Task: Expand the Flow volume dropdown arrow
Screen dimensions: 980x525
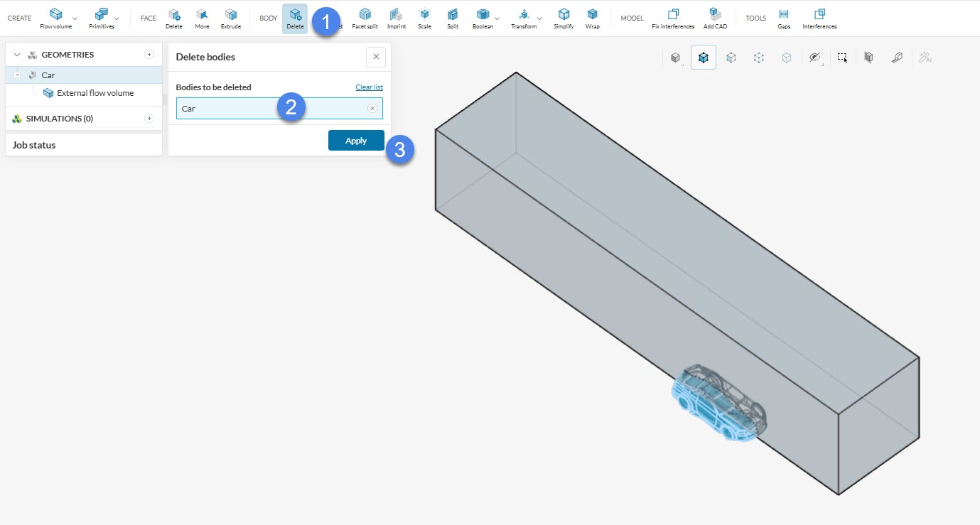Action: coord(75,18)
